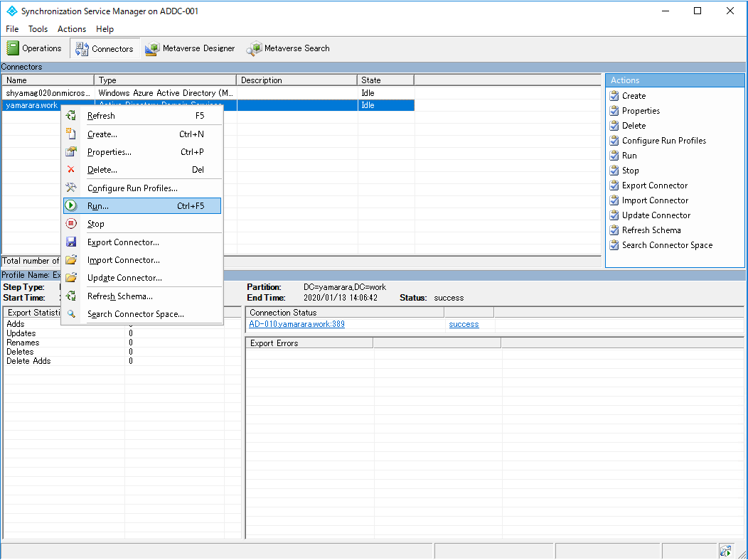Click the Refresh icon in the context menu
The image size is (748, 560).
tap(72, 115)
